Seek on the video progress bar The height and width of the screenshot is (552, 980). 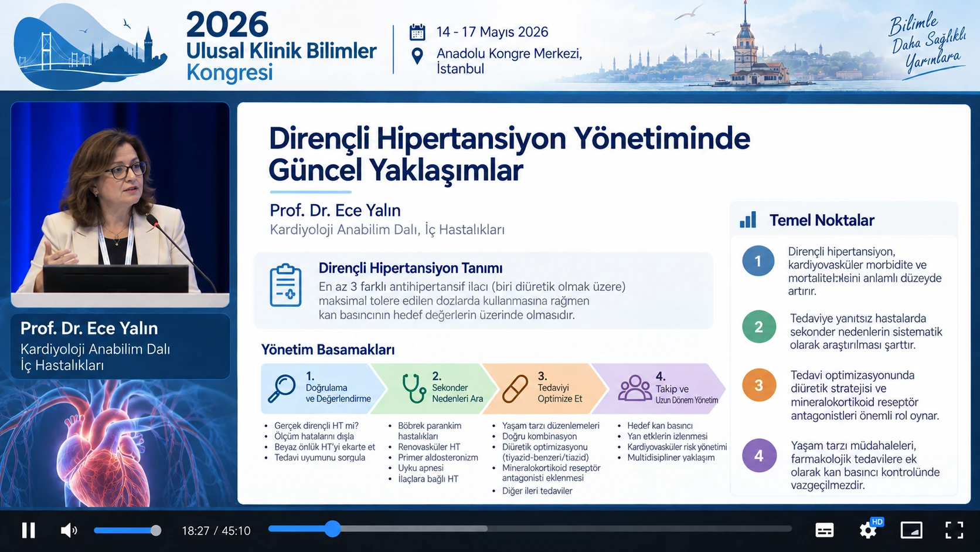530,529
